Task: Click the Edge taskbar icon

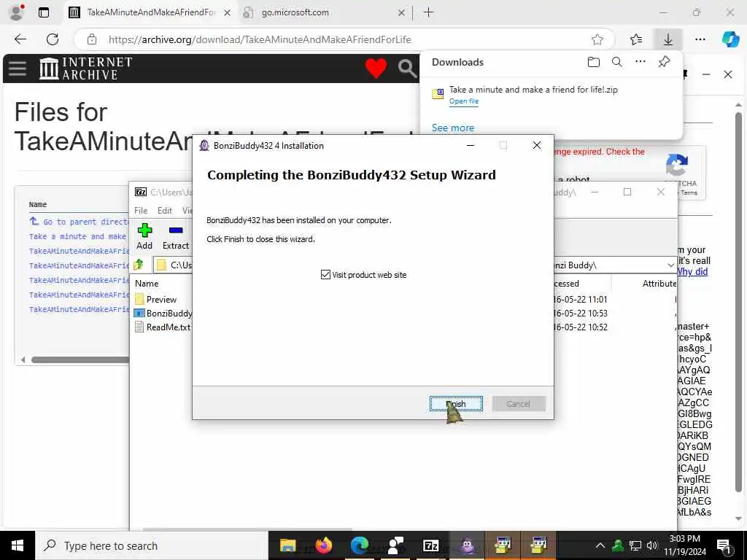Action: (360, 545)
